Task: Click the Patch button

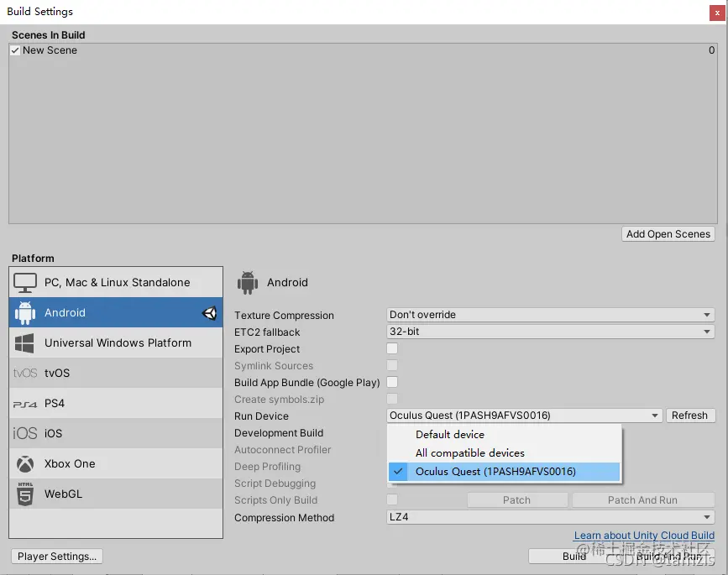Action: tap(516, 499)
